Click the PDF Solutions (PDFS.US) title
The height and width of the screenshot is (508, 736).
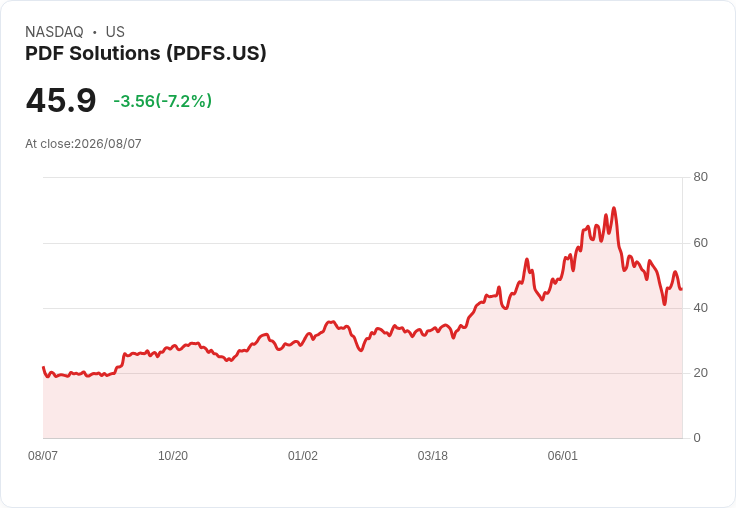[x=146, y=54]
